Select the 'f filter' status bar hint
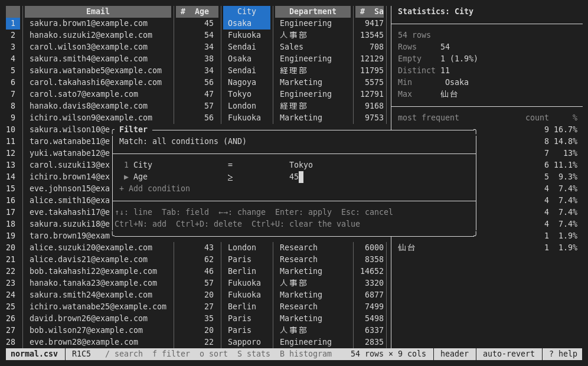The width and height of the screenshot is (588, 366). (x=171, y=354)
